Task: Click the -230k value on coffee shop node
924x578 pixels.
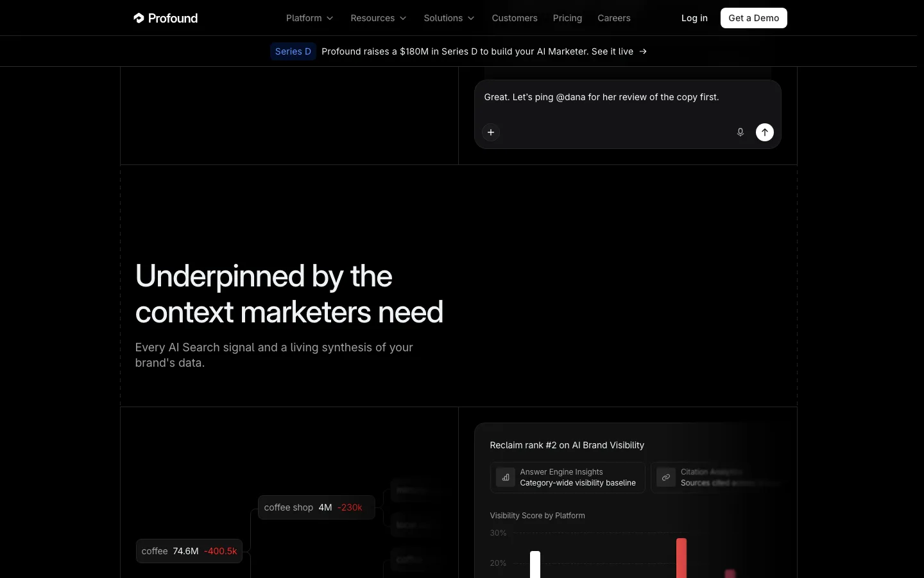Action: (350, 507)
